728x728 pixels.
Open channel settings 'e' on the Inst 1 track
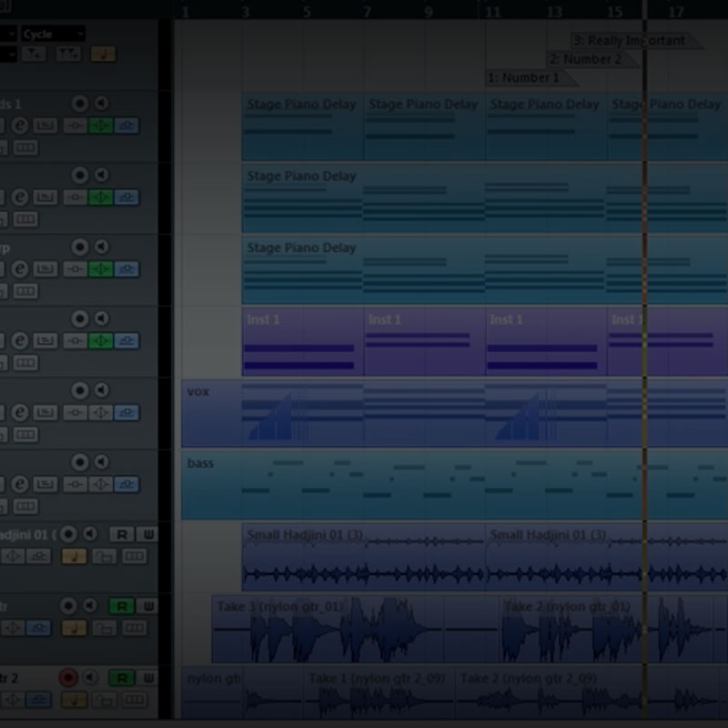(x=19, y=340)
